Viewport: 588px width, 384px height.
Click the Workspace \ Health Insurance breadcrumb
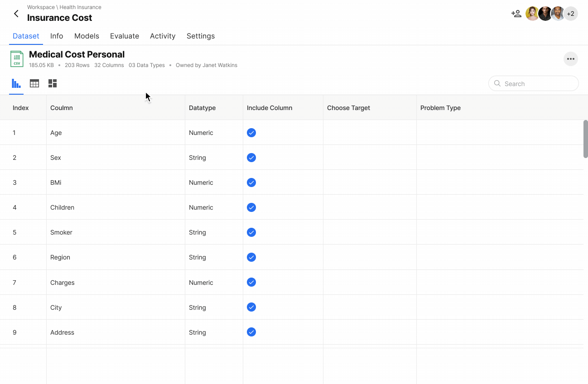64,7
